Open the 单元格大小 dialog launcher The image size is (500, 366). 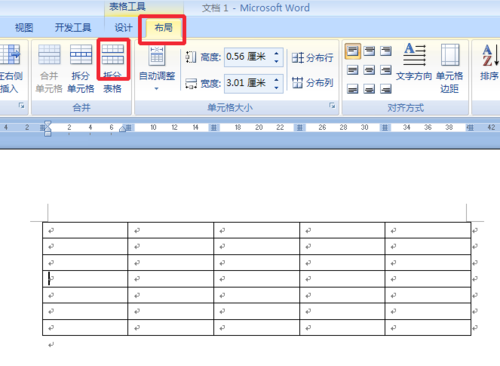(x=332, y=106)
